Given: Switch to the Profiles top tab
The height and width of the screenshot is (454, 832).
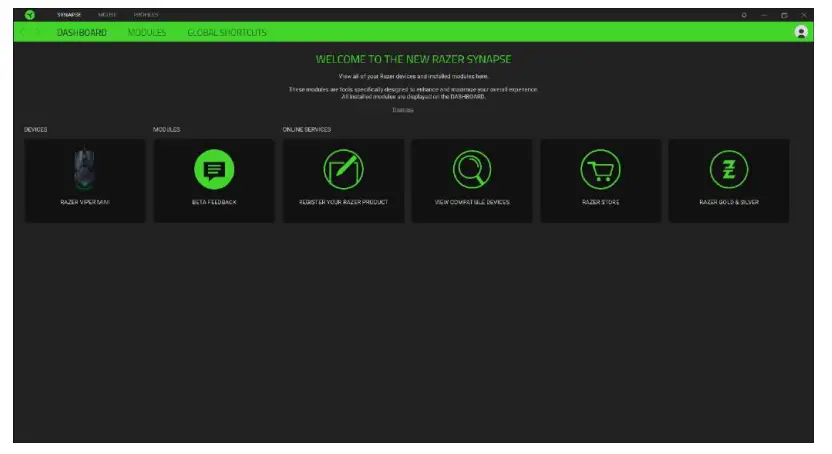Looking at the screenshot, I should click(x=146, y=15).
